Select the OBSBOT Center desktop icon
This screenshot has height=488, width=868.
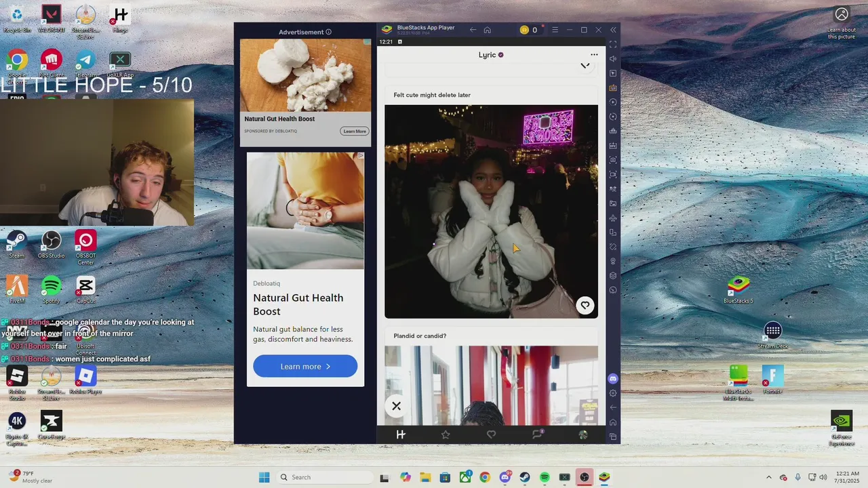point(85,248)
